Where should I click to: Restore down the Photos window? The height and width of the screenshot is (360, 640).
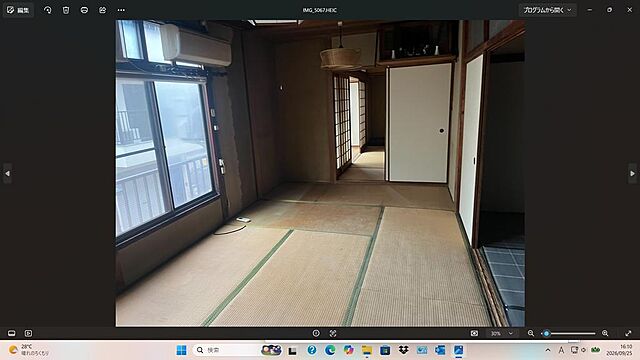[609, 10]
